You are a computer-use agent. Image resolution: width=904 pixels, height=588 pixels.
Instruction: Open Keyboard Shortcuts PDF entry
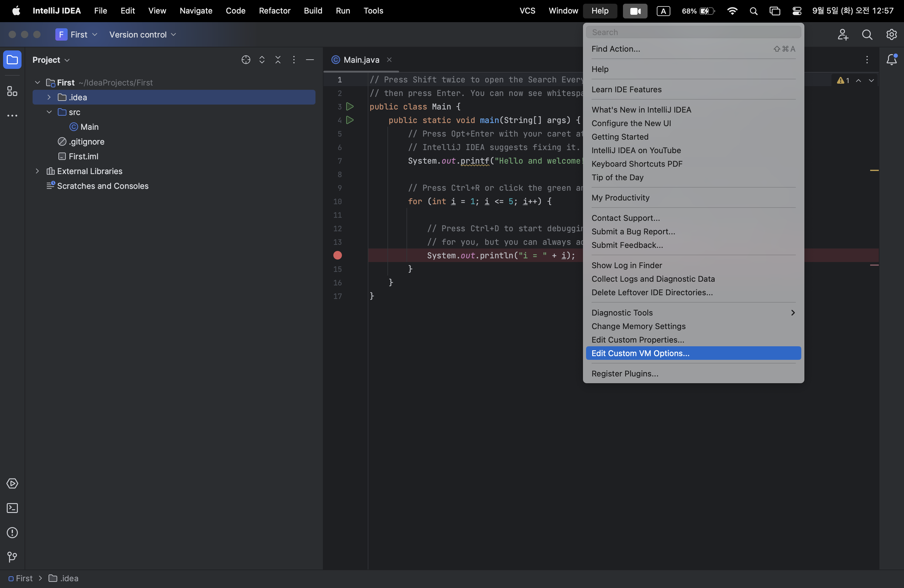[x=636, y=164]
